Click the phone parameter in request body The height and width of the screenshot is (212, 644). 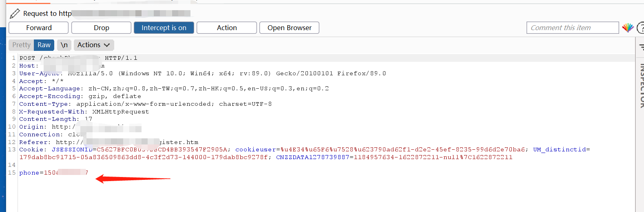coord(29,173)
